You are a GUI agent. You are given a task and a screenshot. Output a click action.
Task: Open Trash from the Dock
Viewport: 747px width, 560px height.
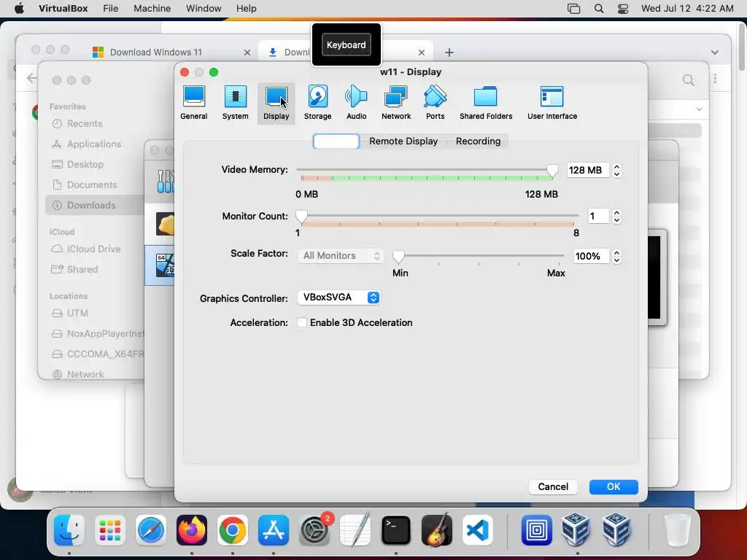pyautogui.click(x=677, y=530)
